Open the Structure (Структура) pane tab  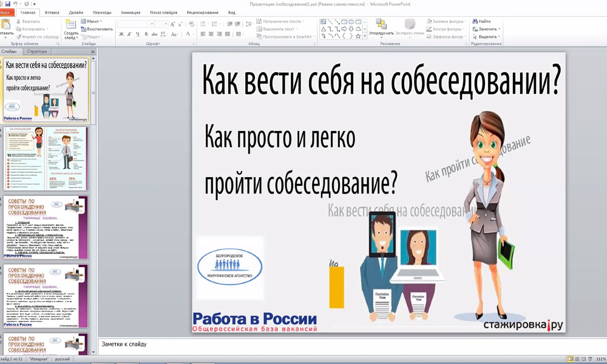tap(38, 52)
